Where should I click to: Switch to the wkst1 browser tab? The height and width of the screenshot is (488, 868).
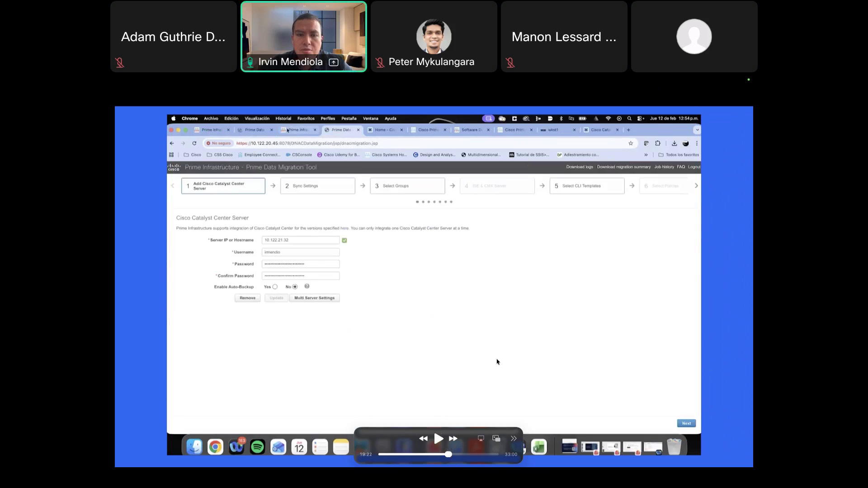point(558,130)
